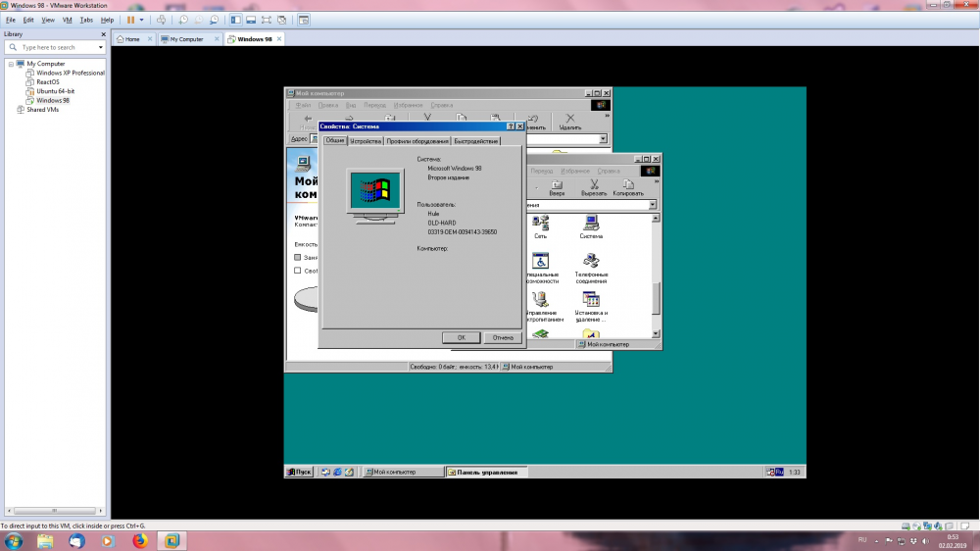Open the Система icon in Control Panel
980x551 pixels.
591,227
